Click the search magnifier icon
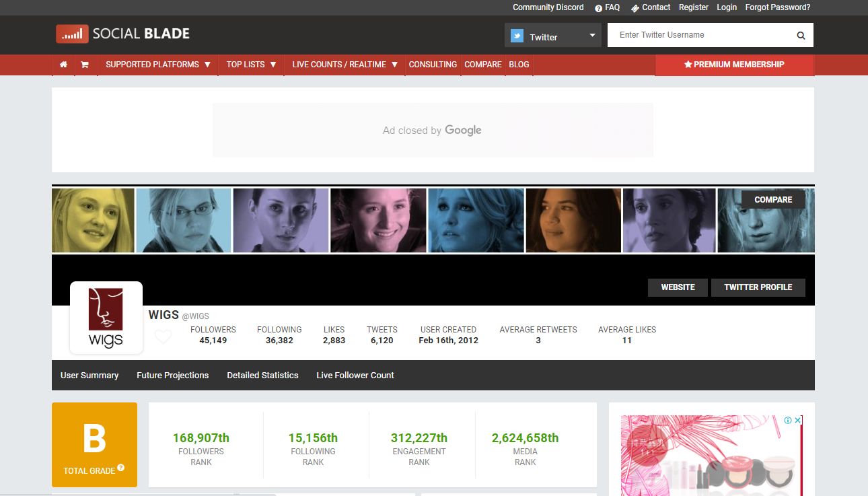 pyautogui.click(x=801, y=36)
